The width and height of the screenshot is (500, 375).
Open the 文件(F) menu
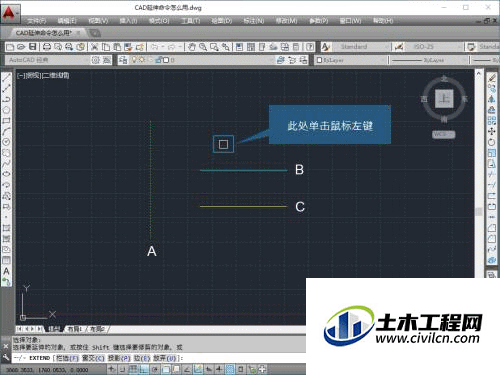click(x=37, y=21)
